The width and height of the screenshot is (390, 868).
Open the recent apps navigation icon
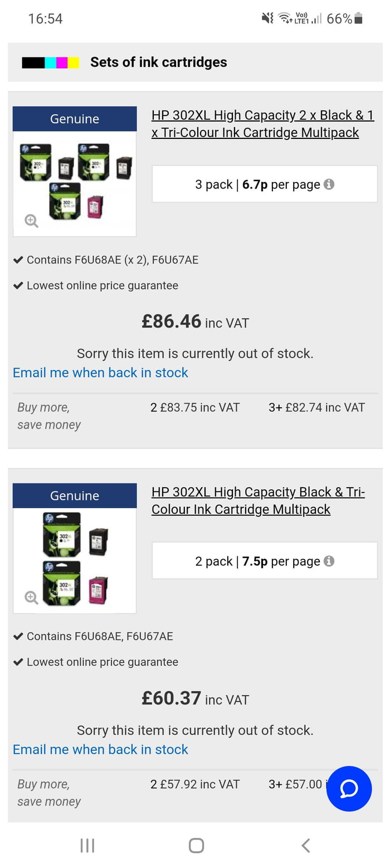click(87, 845)
